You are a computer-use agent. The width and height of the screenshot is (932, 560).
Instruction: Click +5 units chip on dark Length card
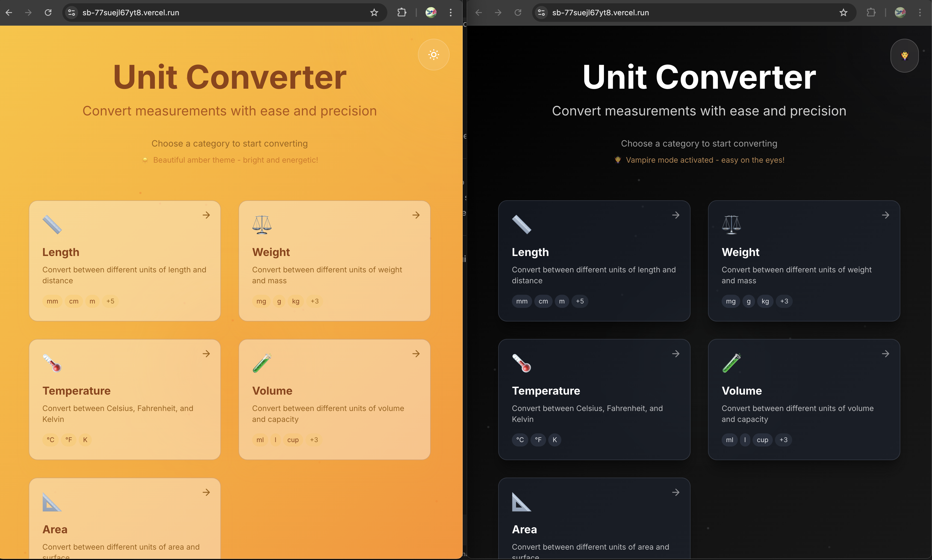(580, 301)
